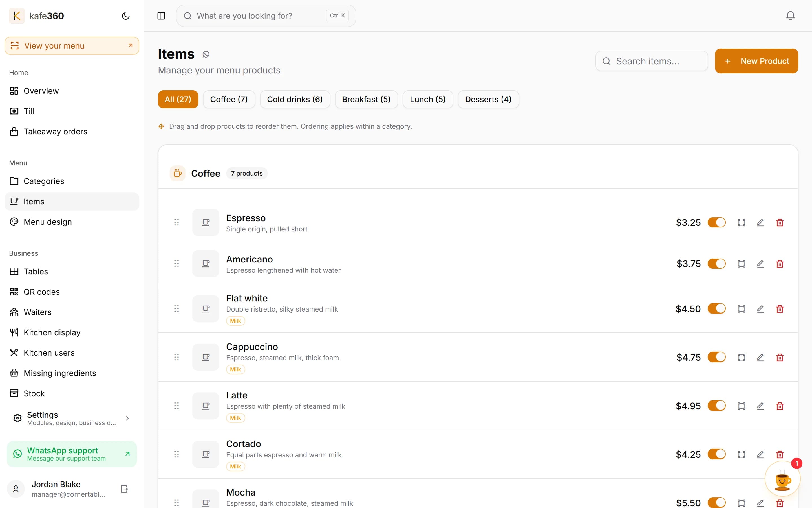Select the All (27) filter tab
This screenshot has width=812, height=508.
(x=178, y=99)
